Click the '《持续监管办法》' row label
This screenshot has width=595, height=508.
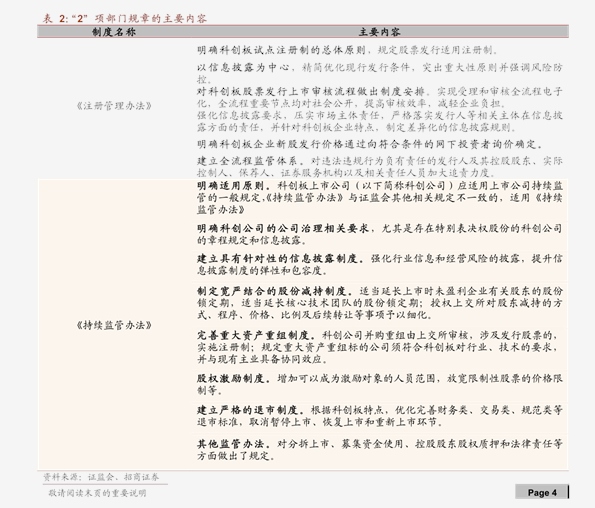[114, 325]
